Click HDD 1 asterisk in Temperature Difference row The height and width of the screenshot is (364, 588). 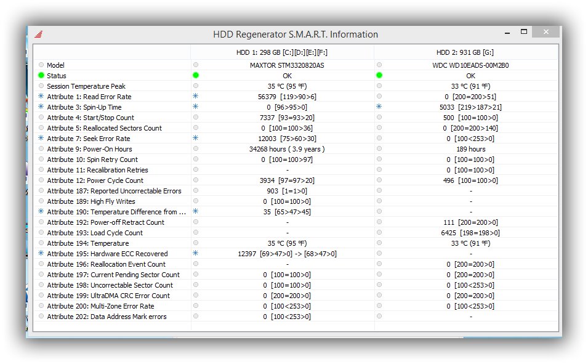[x=196, y=212]
